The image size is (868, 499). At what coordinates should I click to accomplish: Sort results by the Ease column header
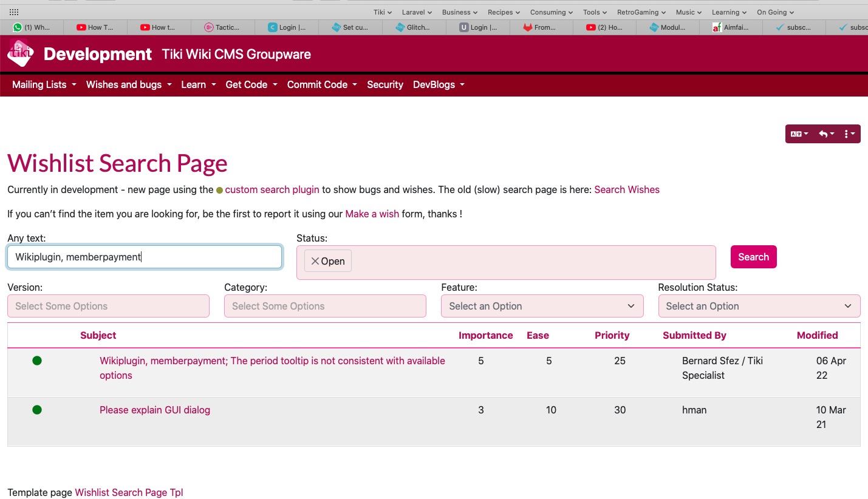tap(538, 335)
